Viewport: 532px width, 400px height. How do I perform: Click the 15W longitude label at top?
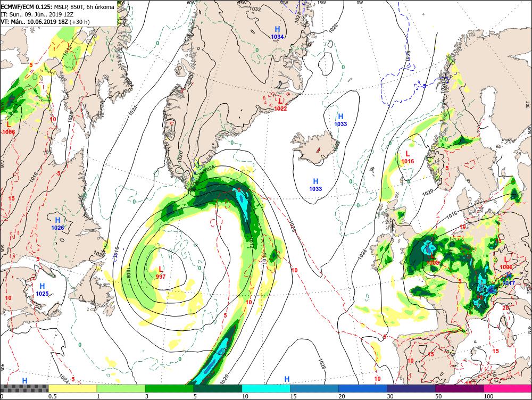[x=321, y=3]
